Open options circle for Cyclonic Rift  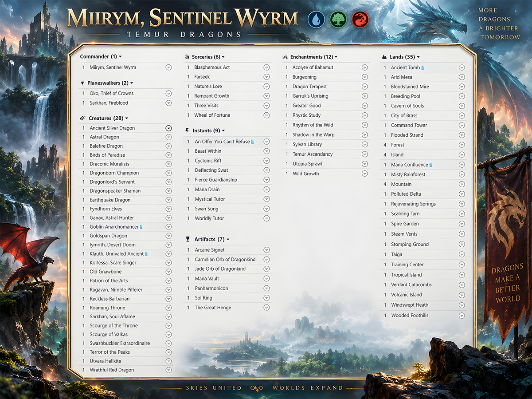tap(266, 161)
